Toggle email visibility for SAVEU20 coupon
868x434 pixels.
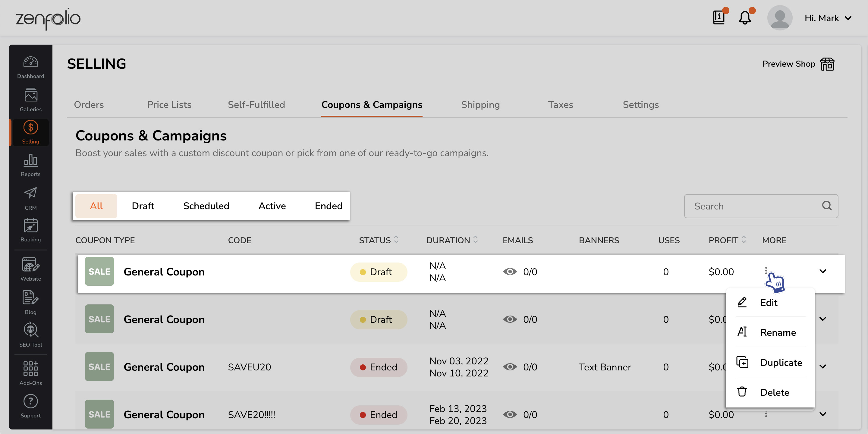pos(510,367)
